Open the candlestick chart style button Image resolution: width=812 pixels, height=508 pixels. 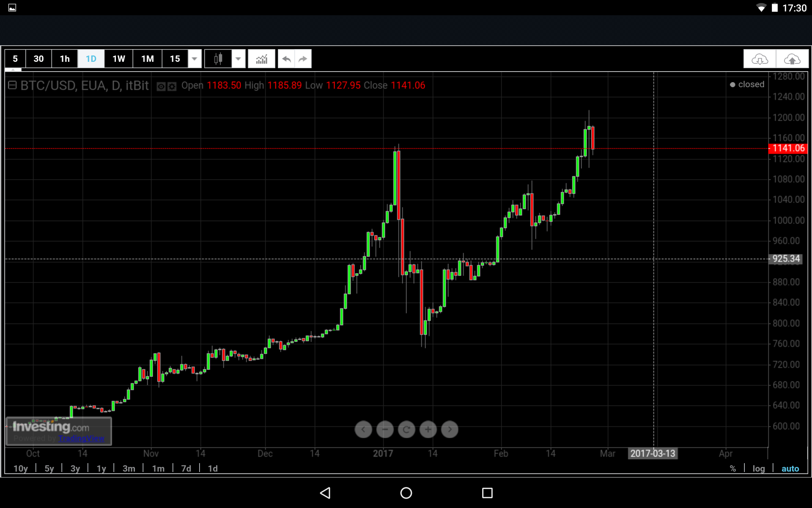pos(218,59)
